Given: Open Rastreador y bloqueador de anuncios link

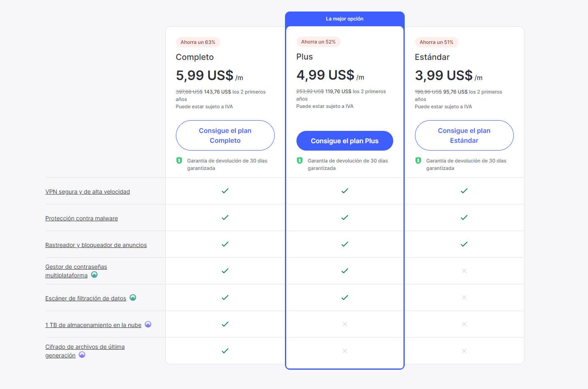Looking at the screenshot, I should (96, 245).
